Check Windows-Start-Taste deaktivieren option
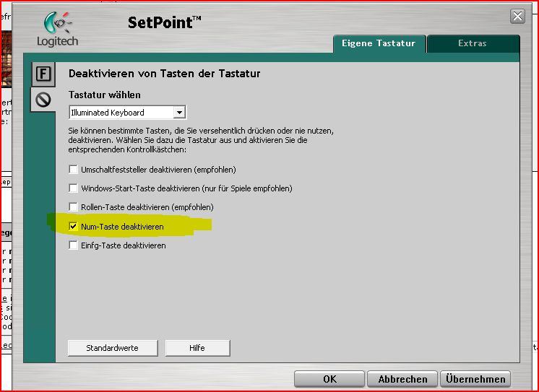The image size is (539, 392). coord(73,188)
